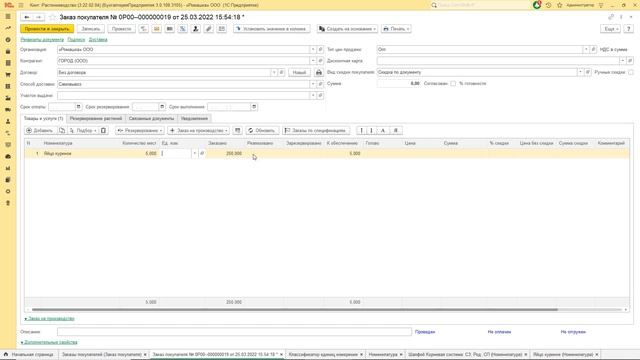The image size is (640, 360).
Task: Click the printer icon next to 'Новый'
Action: pos(319,72)
